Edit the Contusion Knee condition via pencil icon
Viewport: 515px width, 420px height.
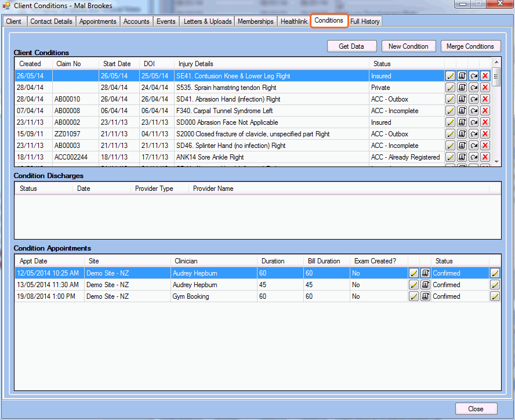(450, 76)
